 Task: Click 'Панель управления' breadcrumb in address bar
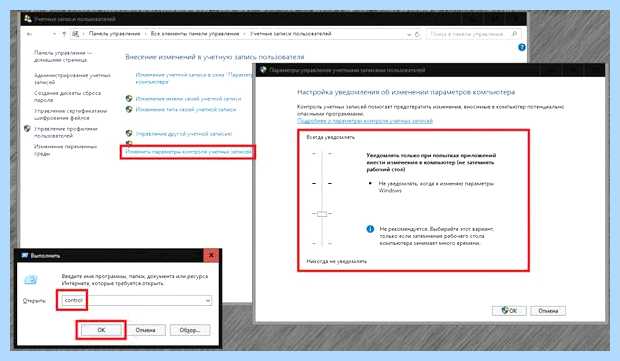(114, 34)
